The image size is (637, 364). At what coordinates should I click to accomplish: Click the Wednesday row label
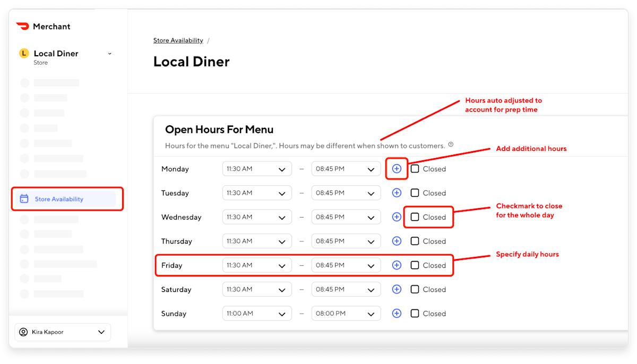(182, 217)
